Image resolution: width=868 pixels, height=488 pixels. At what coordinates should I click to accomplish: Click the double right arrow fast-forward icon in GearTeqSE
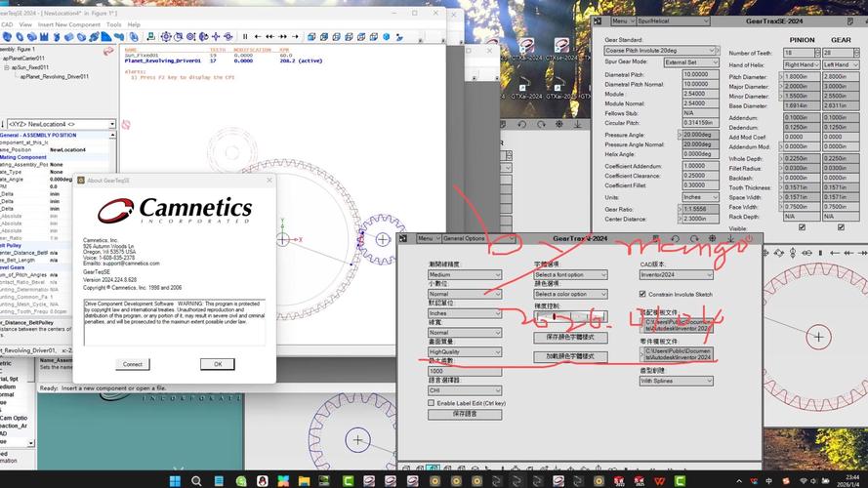(x=283, y=36)
